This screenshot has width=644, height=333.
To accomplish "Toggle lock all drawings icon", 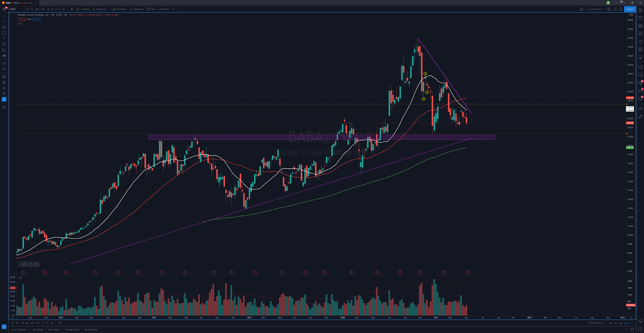I will [x=4, y=88].
